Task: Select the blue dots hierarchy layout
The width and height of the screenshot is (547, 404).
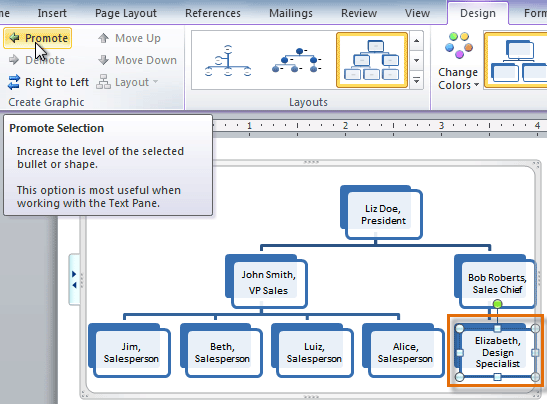Action: (297, 60)
